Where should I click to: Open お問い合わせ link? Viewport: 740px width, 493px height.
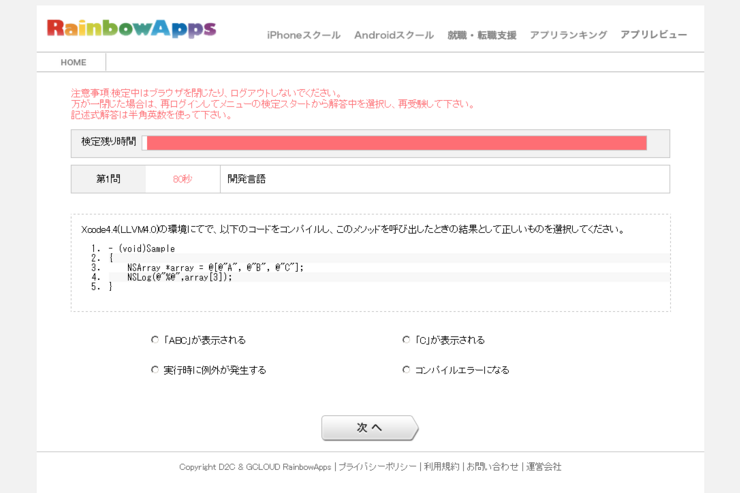coord(492,467)
